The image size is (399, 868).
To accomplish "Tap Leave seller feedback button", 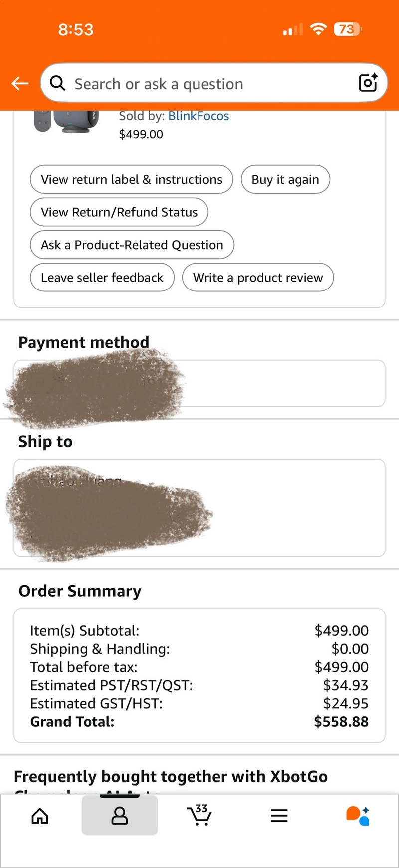I will [x=102, y=278].
